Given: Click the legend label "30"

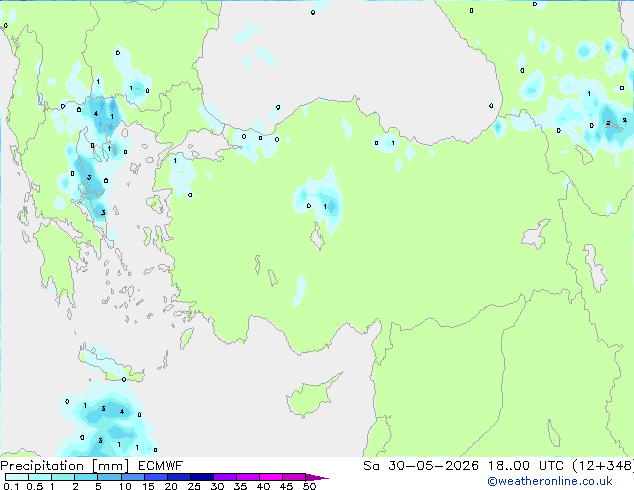Looking at the screenshot, I should [x=217, y=486].
